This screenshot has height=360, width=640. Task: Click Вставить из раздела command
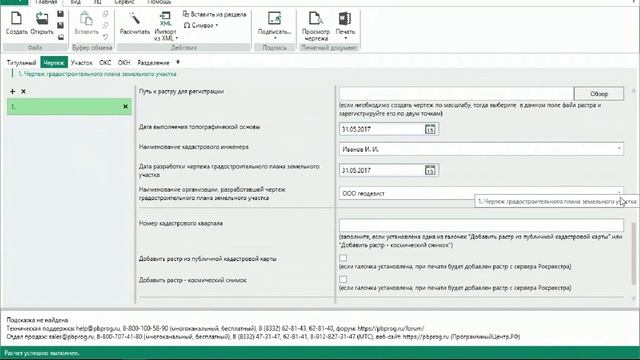(214, 14)
